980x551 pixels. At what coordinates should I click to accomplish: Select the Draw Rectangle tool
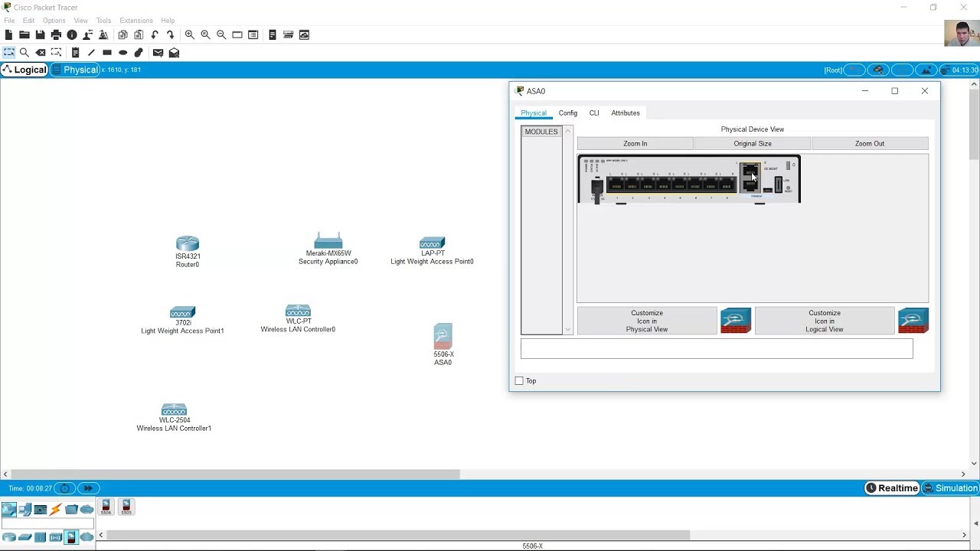(x=106, y=52)
